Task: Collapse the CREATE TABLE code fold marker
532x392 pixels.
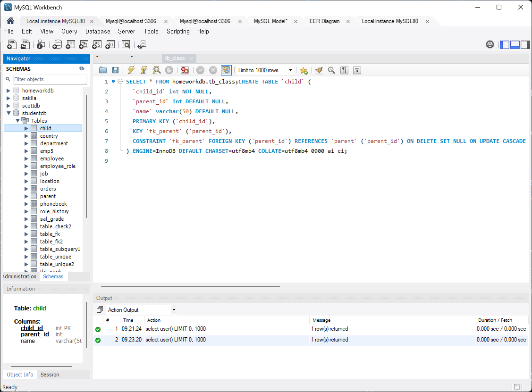Action: tap(120, 82)
